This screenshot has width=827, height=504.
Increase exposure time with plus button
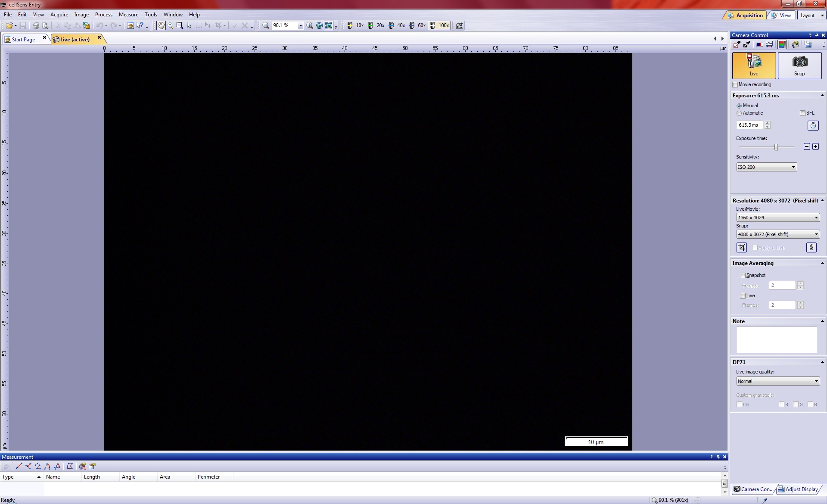click(815, 147)
